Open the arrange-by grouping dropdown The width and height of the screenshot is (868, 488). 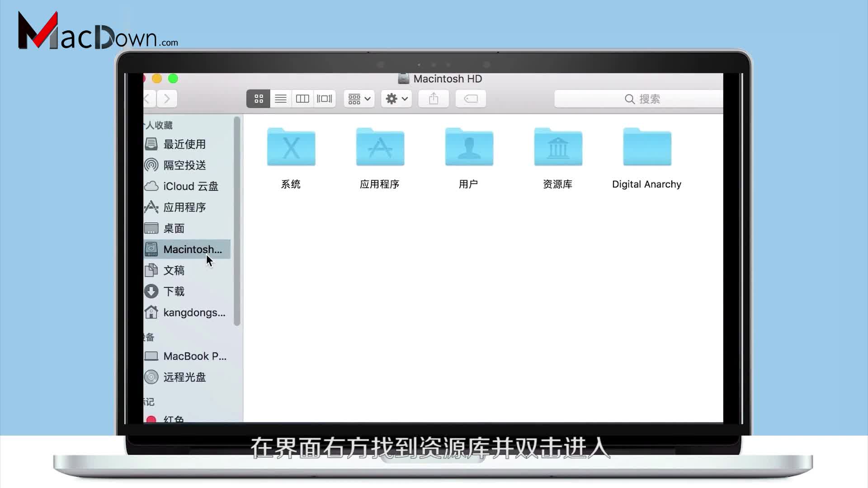[x=359, y=99]
